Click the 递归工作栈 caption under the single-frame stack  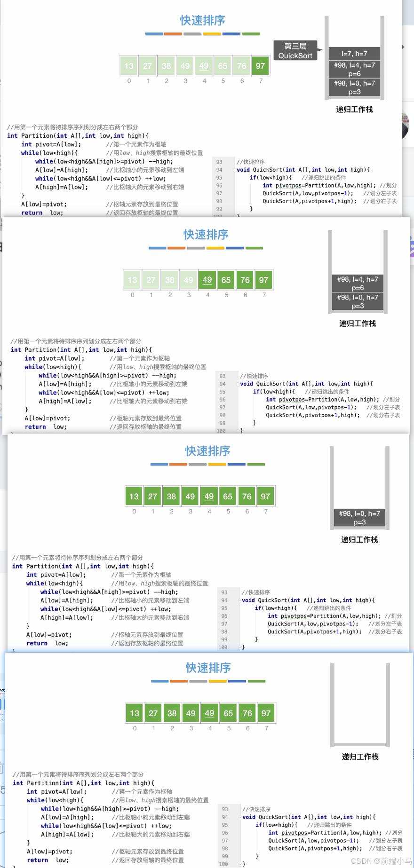coord(359,539)
